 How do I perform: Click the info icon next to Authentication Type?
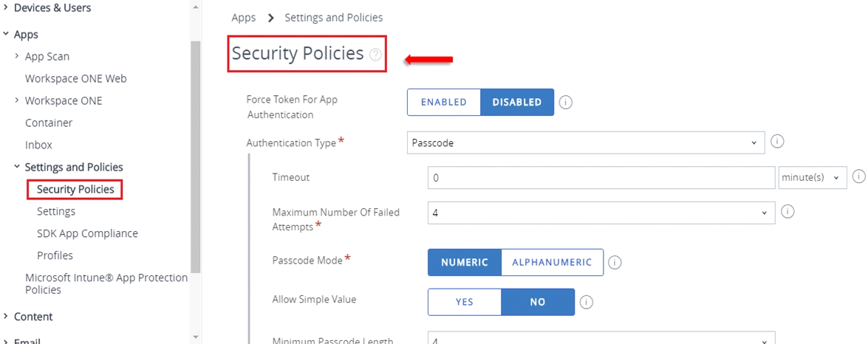(777, 142)
